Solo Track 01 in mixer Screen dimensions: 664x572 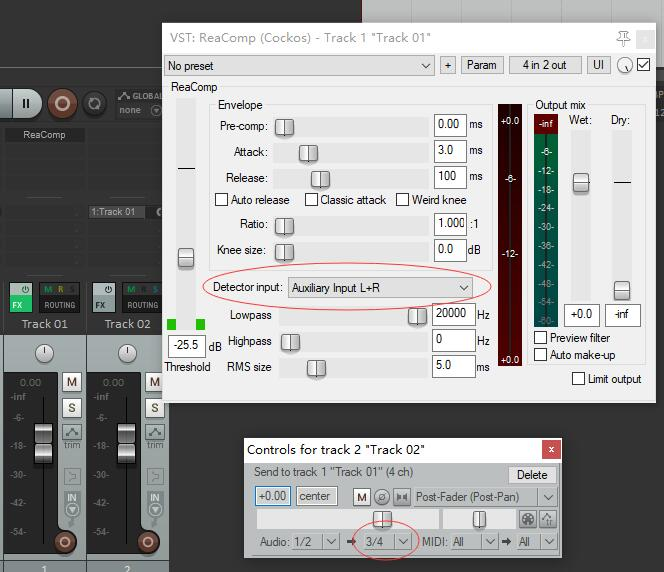(72, 408)
